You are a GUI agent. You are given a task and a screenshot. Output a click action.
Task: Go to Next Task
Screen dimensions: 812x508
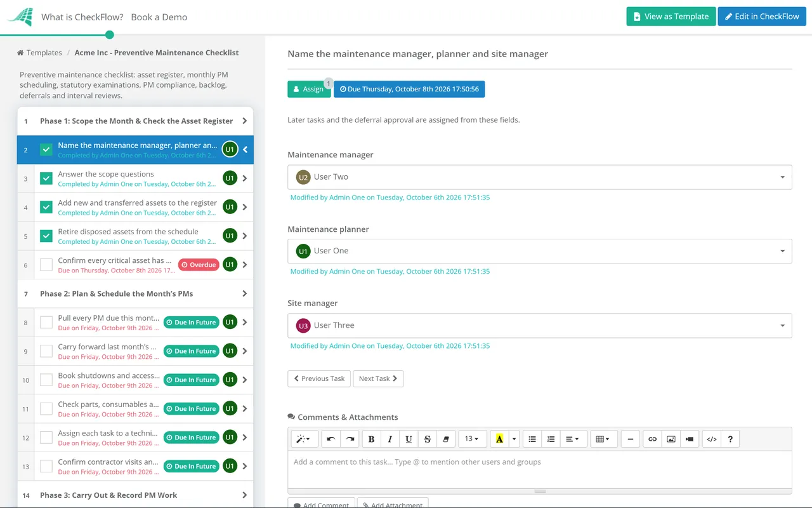[378, 378]
